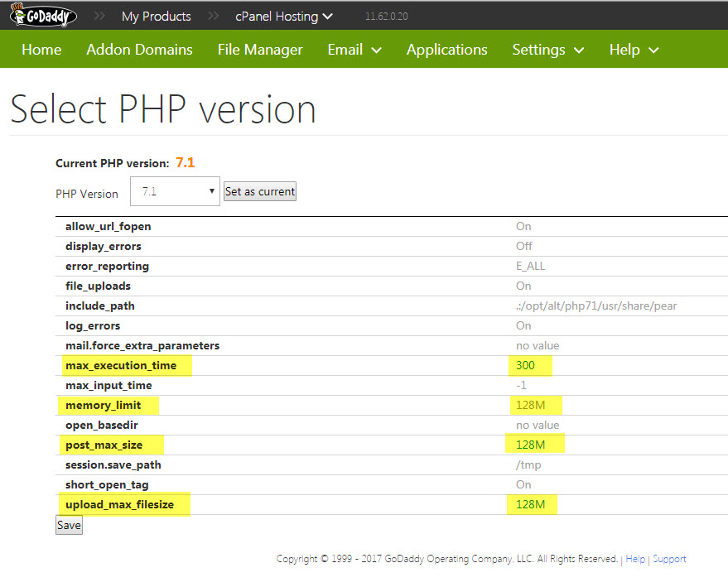Click the Support link in footer
Viewport: 728px width, 587px height.
669,559
